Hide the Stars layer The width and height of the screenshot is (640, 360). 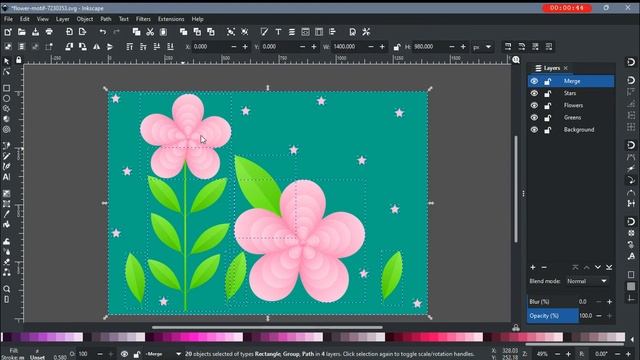pyautogui.click(x=534, y=93)
